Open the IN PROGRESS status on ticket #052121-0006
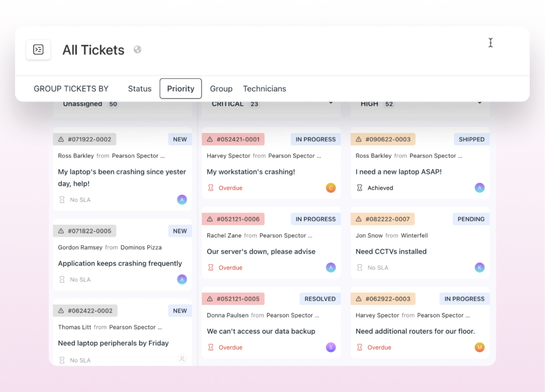Viewport: 545px width, 392px height. point(315,219)
